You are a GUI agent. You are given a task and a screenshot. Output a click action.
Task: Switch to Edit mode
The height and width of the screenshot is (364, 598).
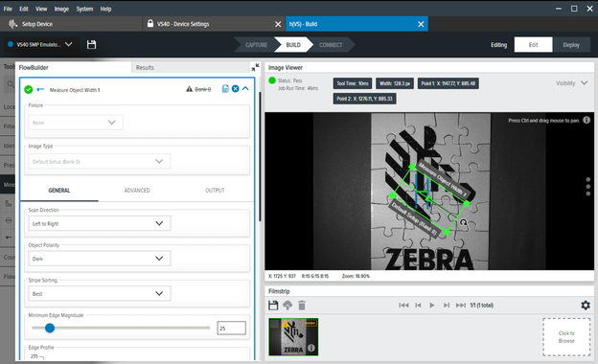[x=533, y=45]
